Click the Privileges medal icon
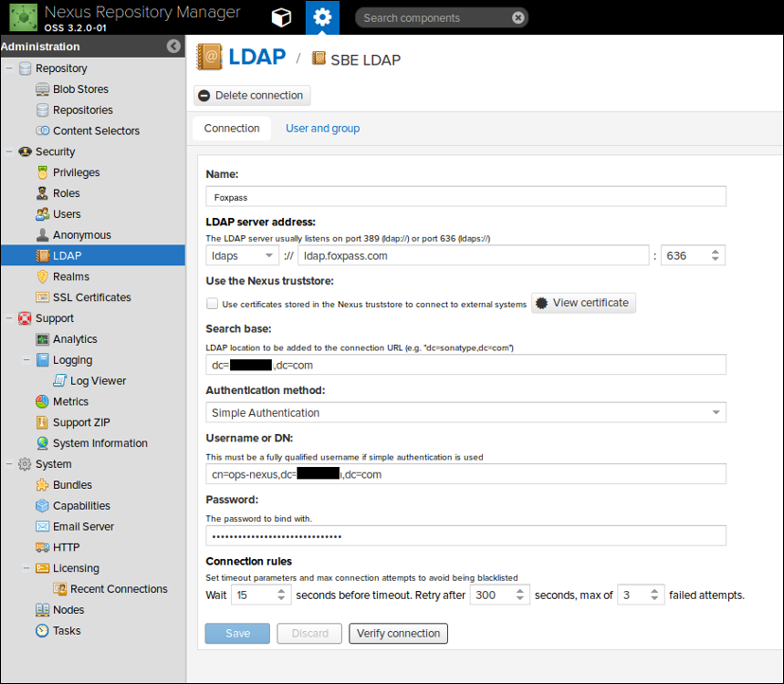Viewport: 784px width, 684px height. [x=43, y=172]
